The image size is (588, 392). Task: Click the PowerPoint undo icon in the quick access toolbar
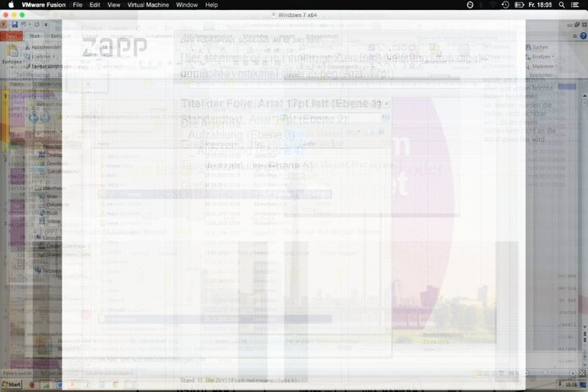tap(24, 24)
